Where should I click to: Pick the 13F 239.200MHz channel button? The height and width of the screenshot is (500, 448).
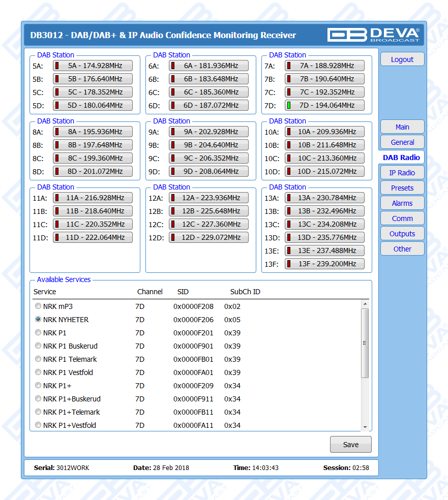tap(324, 264)
